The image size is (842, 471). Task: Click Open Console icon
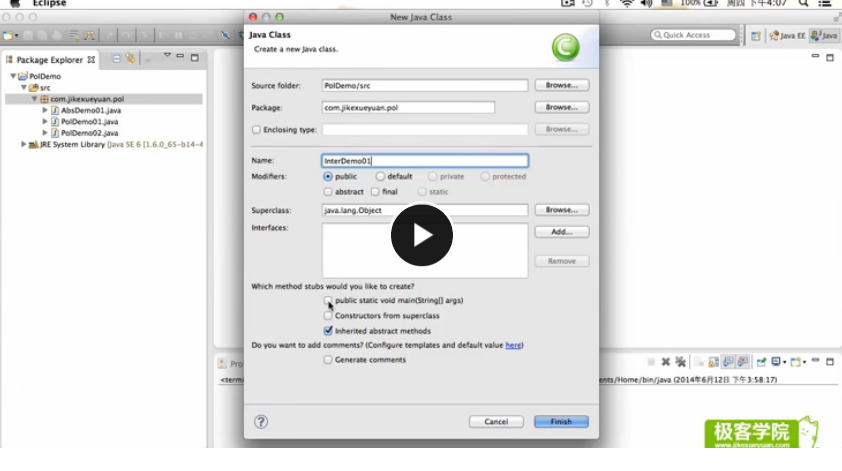(x=795, y=362)
